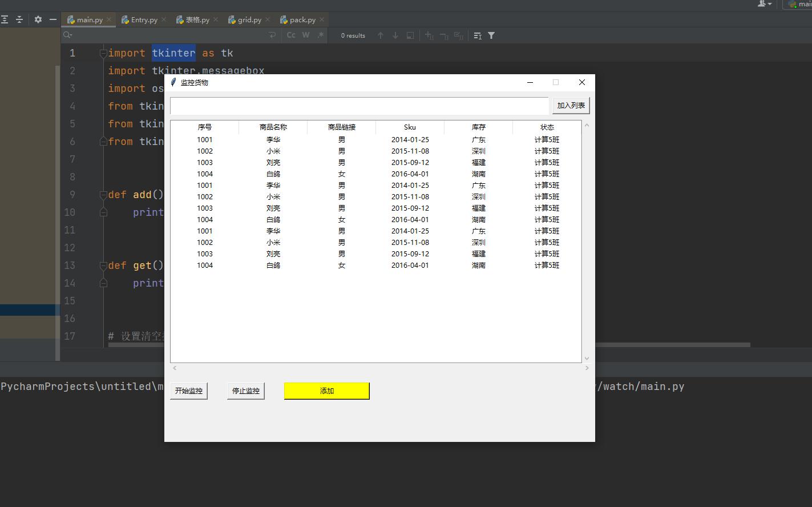
Task: Minimize the 监控货物 window
Action: click(x=530, y=82)
